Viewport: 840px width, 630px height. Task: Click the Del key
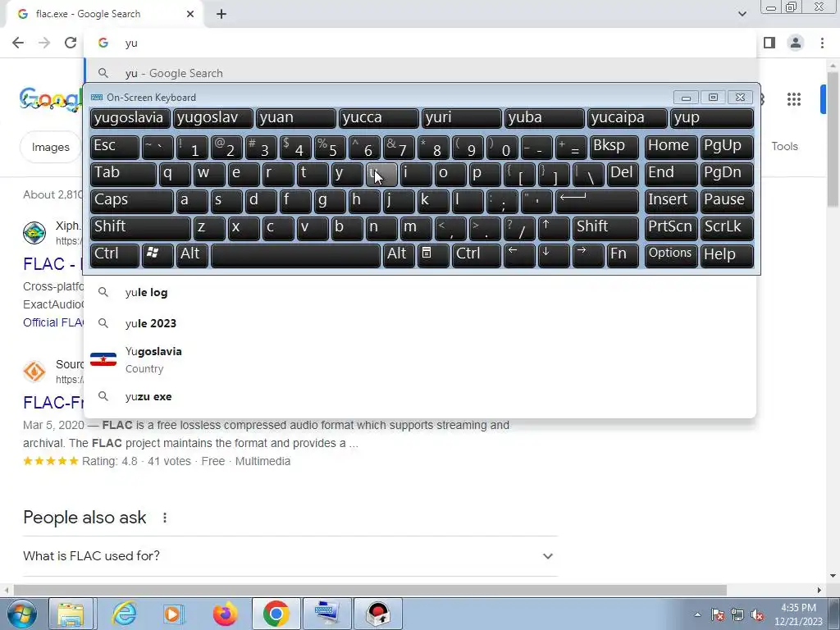coord(623,174)
